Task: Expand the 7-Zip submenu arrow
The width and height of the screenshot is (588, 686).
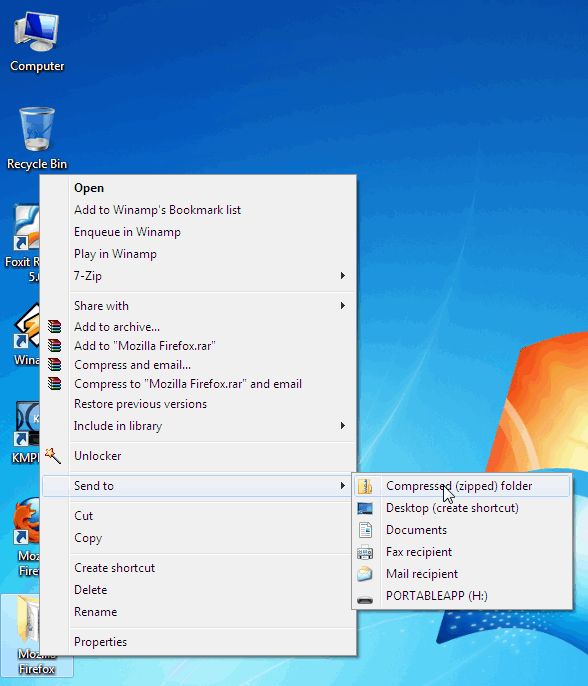Action: [343, 276]
